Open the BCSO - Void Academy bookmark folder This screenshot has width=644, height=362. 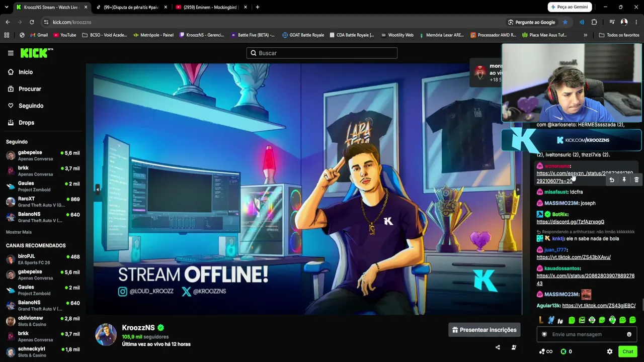coord(104,35)
